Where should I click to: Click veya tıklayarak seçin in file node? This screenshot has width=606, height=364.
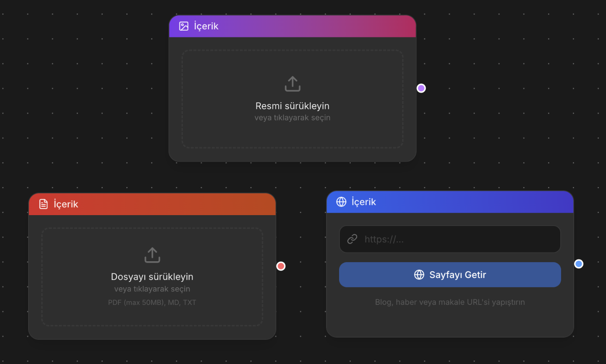152,289
